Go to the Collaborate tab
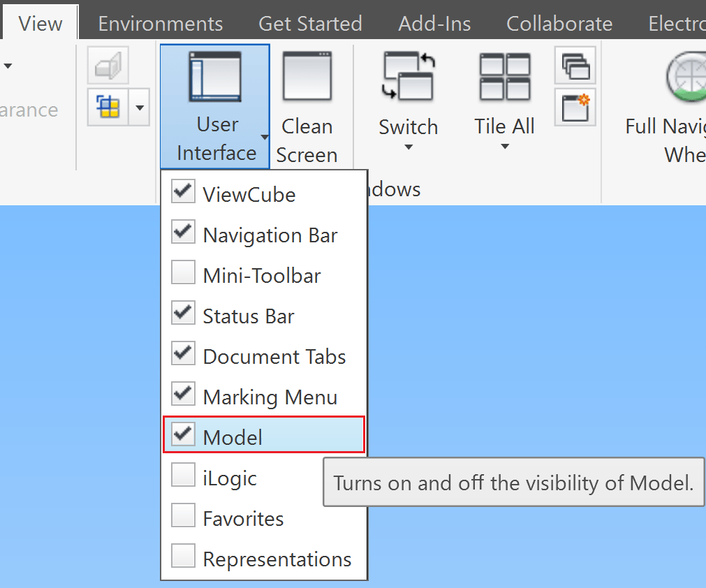Viewport: 706px width, 588px height. click(559, 24)
